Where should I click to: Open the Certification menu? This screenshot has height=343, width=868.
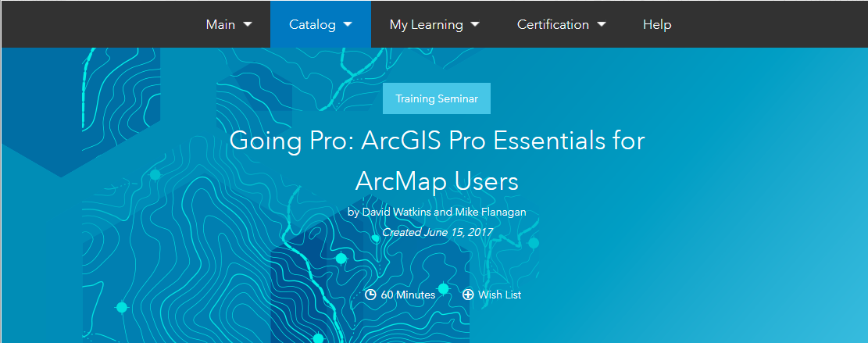coord(561,24)
